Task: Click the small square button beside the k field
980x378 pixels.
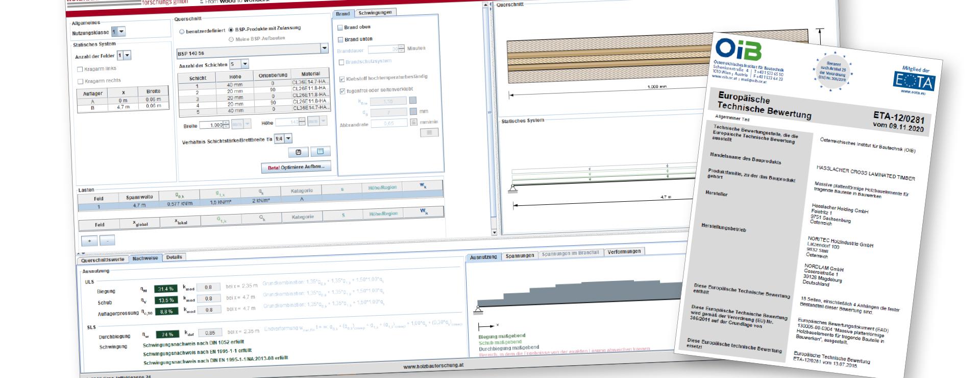Action: (413, 101)
